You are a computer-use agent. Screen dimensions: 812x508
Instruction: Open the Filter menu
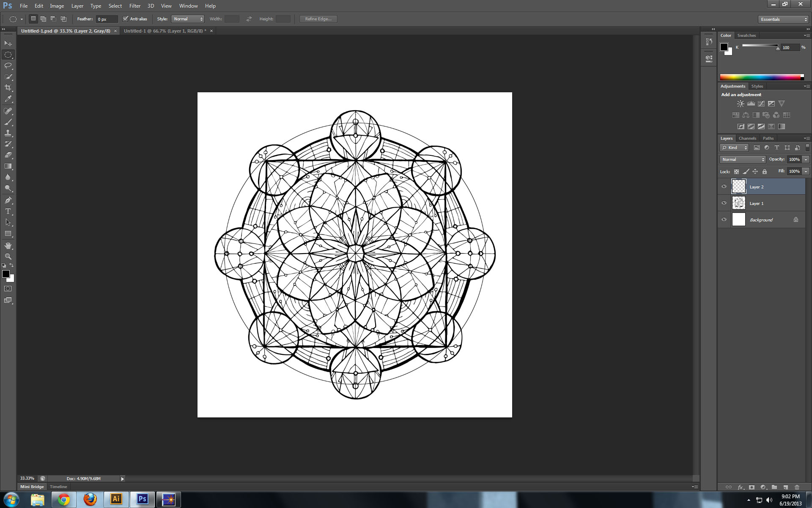[134, 5]
